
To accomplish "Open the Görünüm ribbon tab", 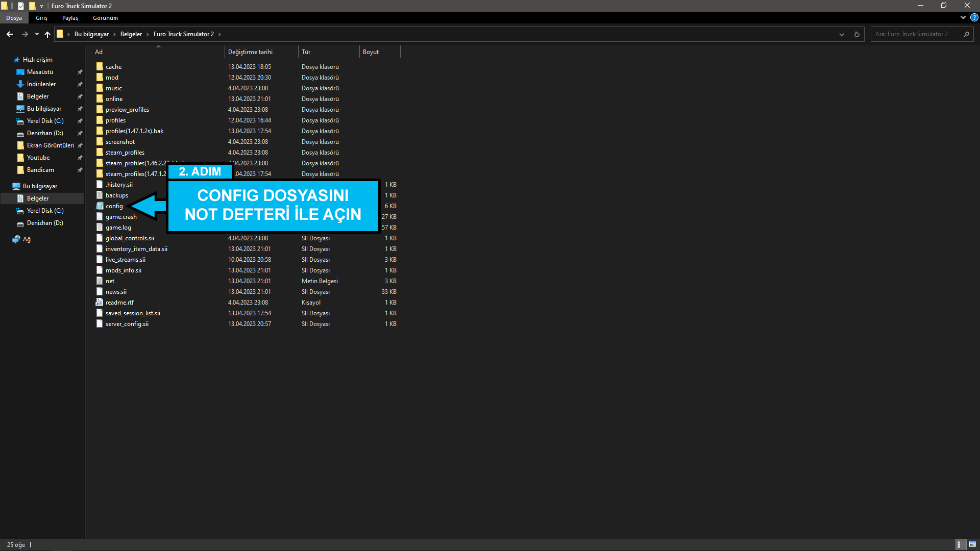I will (105, 18).
